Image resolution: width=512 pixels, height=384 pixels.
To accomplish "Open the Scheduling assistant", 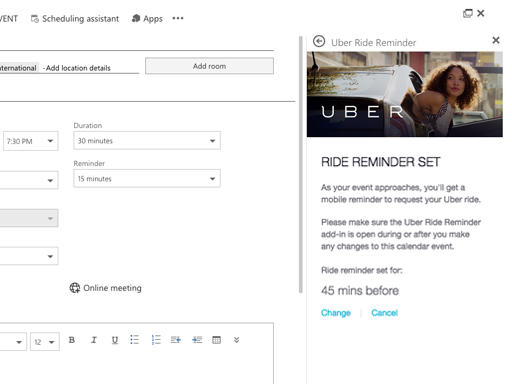I will click(75, 19).
